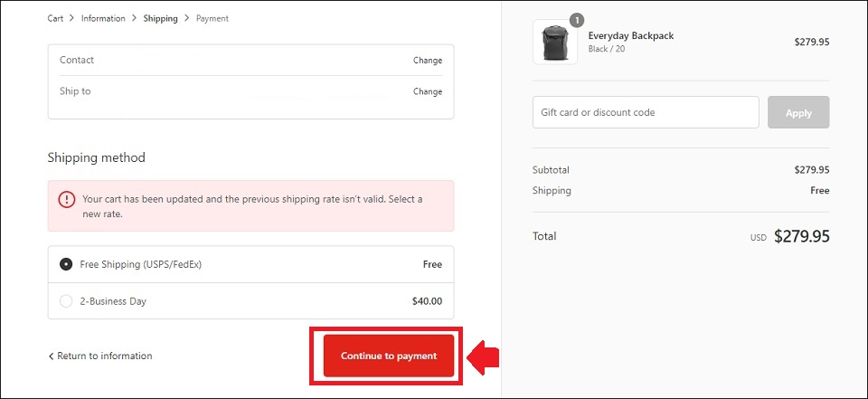Click the Shipping breadcrumb step
The height and width of the screenshot is (399, 868).
tap(161, 18)
